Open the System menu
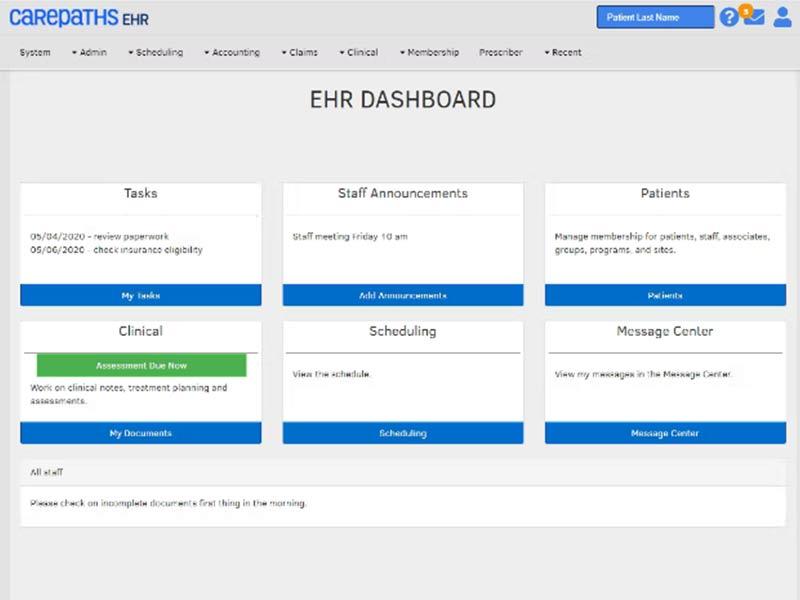Image resolution: width=800 pixels, height=600 pixels. pyautogui.click(x=35, y=52)
